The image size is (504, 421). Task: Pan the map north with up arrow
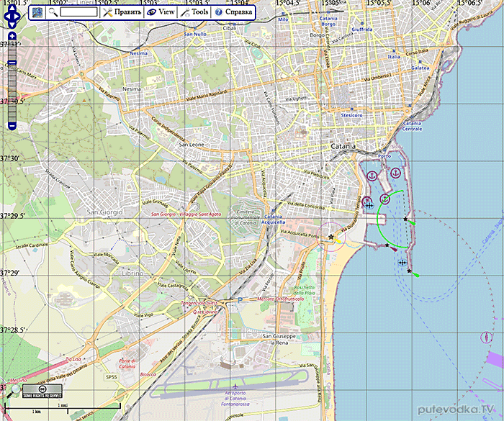pyautogui.click(x=12, y=7)
